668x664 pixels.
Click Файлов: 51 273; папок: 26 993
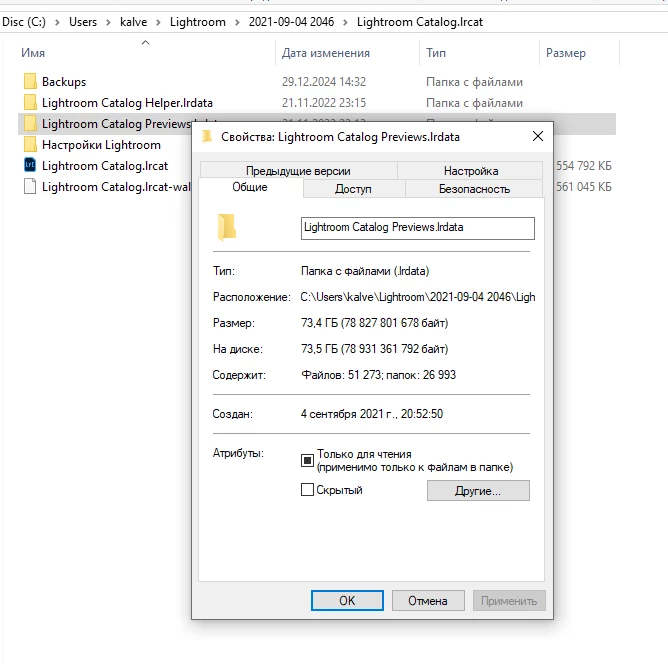tap(378, 375)
